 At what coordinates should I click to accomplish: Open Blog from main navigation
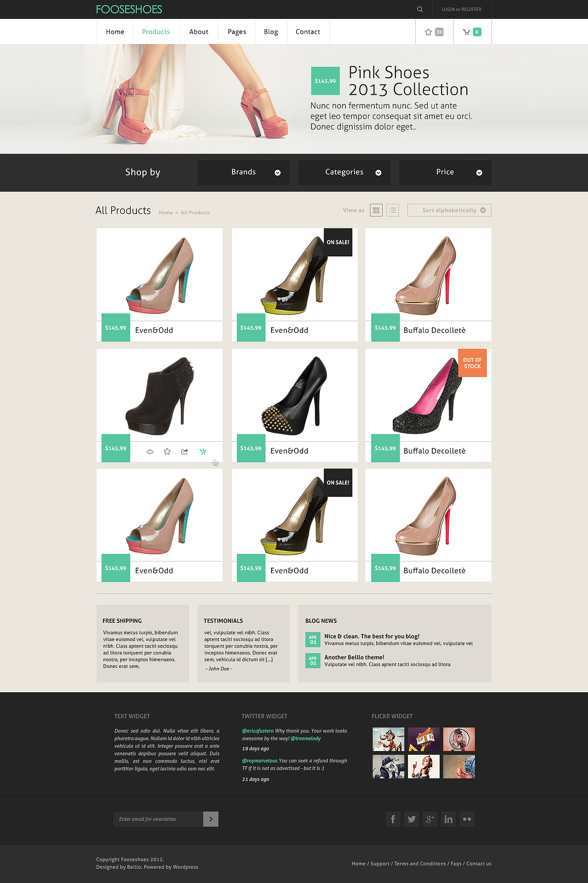[271, 32]
